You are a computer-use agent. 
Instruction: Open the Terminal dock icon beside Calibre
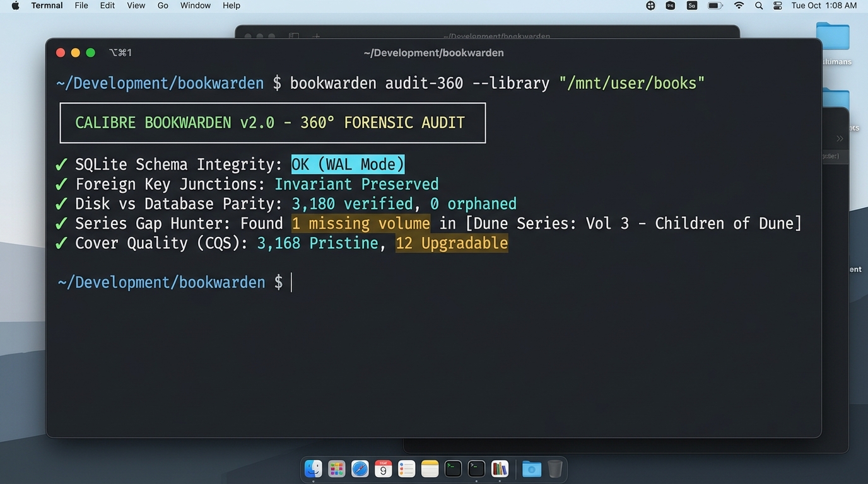click(x=476, y=469)
